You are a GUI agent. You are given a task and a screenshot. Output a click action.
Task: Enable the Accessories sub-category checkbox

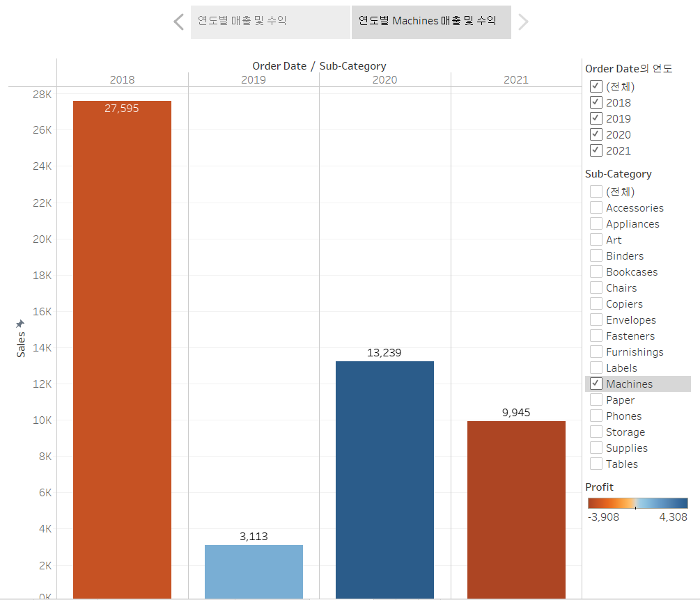click(596, 207)
